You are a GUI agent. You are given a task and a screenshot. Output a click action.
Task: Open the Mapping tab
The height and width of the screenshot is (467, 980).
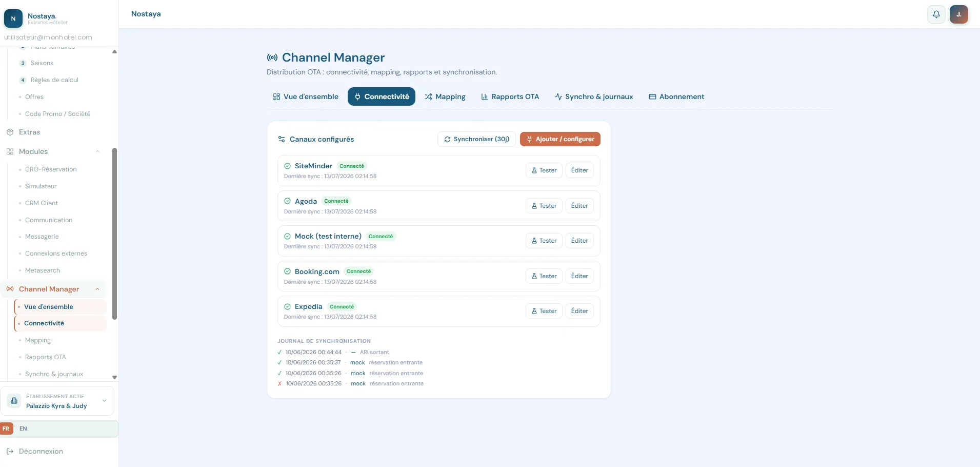point(445,96)
